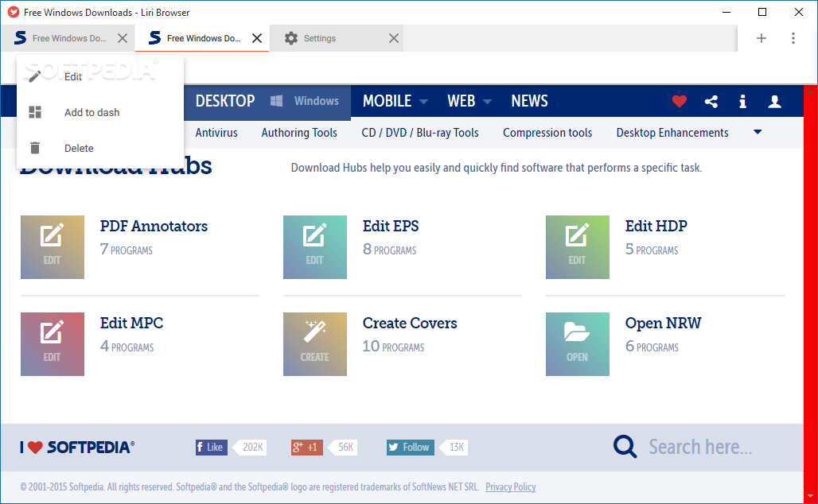Expand the WEB dropdown arrow
Viewport: 818px width, 504px height.
[x=487, y=102]
